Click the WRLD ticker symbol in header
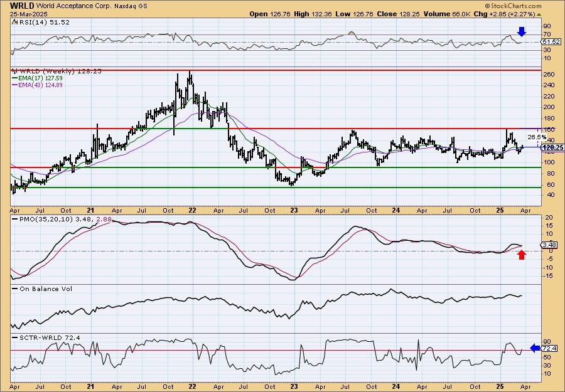Viewport: 565px width, 392px height. click(22, 6)
